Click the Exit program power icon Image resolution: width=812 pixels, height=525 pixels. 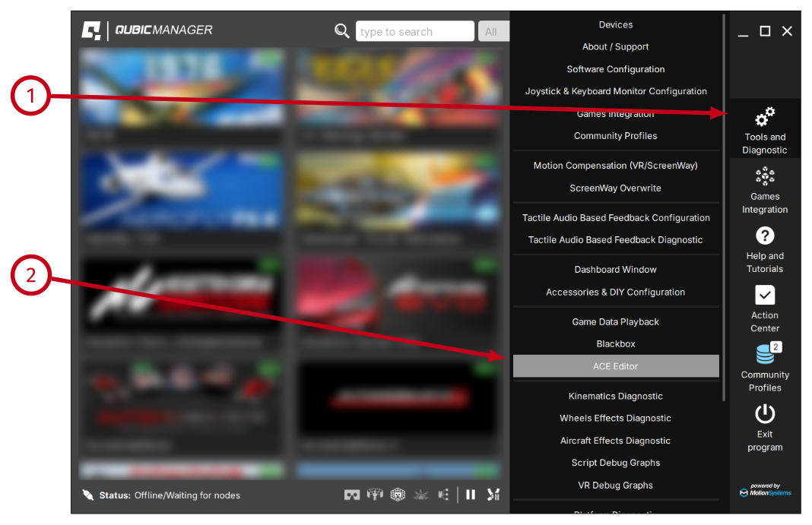764,414
